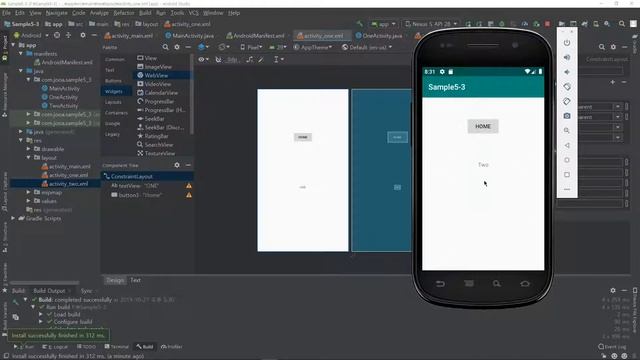This screenshot has height=360, width=640.
Task: Toggle autoconnect magnet icon in designer
Action: click(x=218, y=60)
